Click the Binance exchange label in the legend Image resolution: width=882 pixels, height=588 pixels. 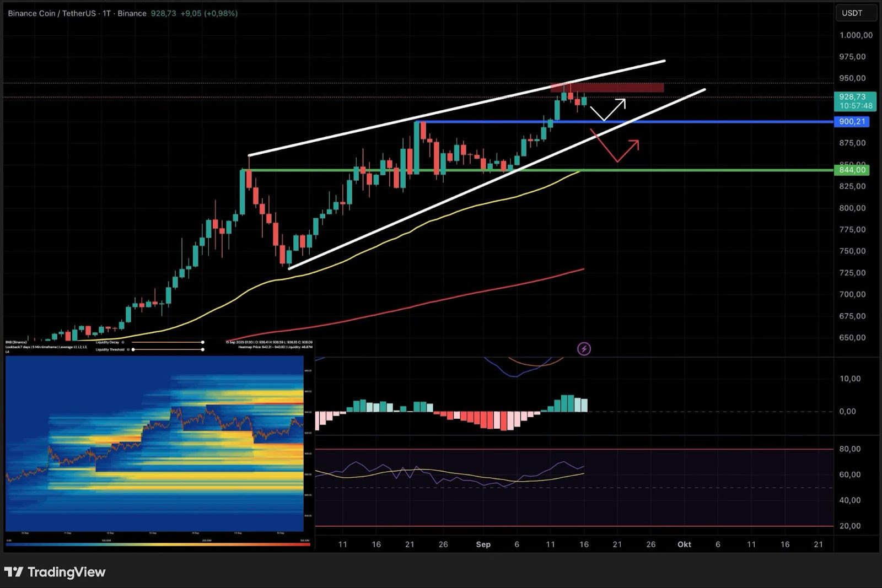(132, 13)
